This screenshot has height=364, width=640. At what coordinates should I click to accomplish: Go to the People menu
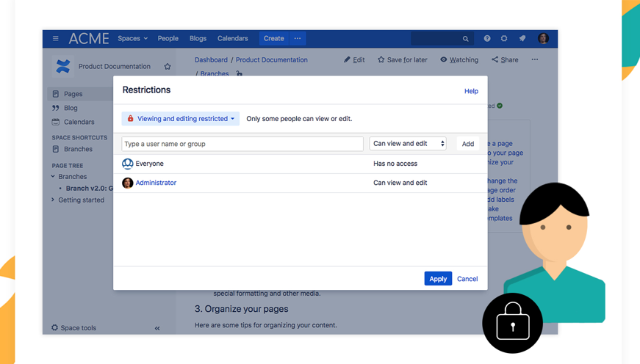(x=168, y=38)
